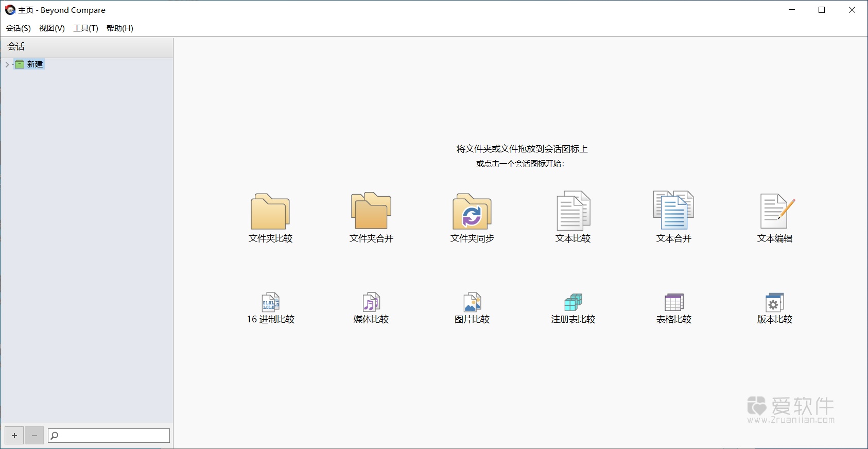Open the 文本比较 text compare icon
The width and height of the screenshot is (868, 449).
573,211
